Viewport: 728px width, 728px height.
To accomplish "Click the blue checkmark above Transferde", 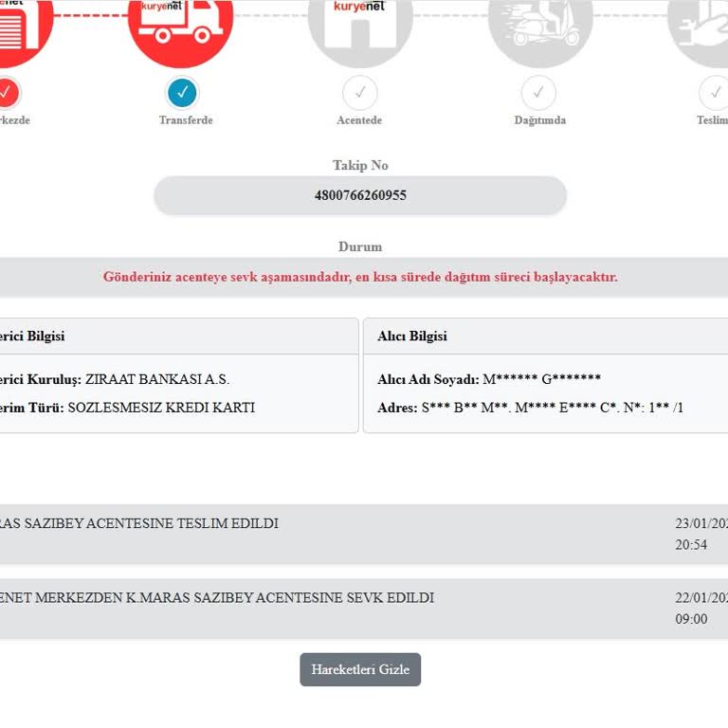I will (182, 92).
